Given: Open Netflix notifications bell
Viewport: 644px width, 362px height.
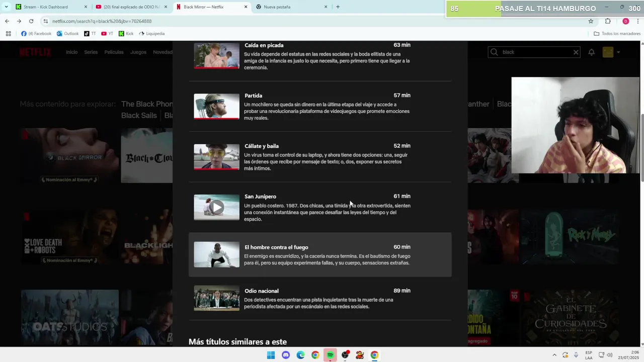Looking at the screenshot, I should (x=592, y=52).
